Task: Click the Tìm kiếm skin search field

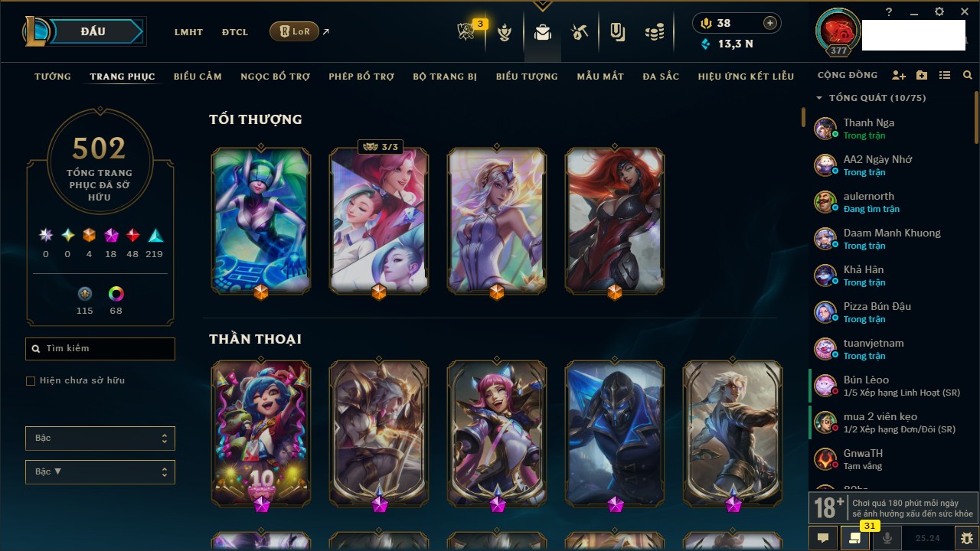Action: click(100, 349)
